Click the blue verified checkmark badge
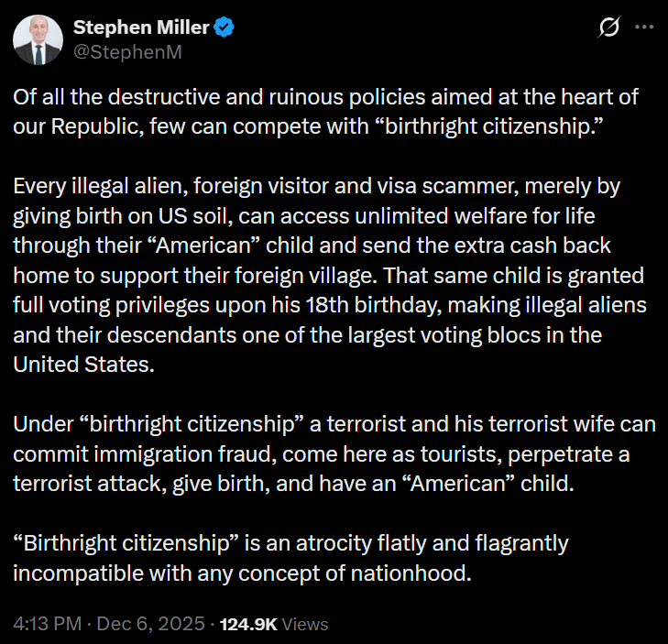 pyautogui.click(x=224, y=28)
